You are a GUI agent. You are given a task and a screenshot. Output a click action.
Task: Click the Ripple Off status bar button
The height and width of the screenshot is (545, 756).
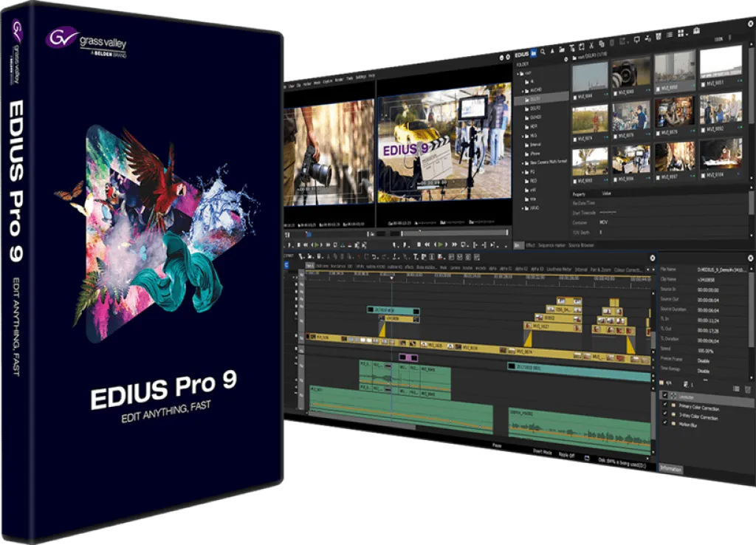(x=566, y=454)
